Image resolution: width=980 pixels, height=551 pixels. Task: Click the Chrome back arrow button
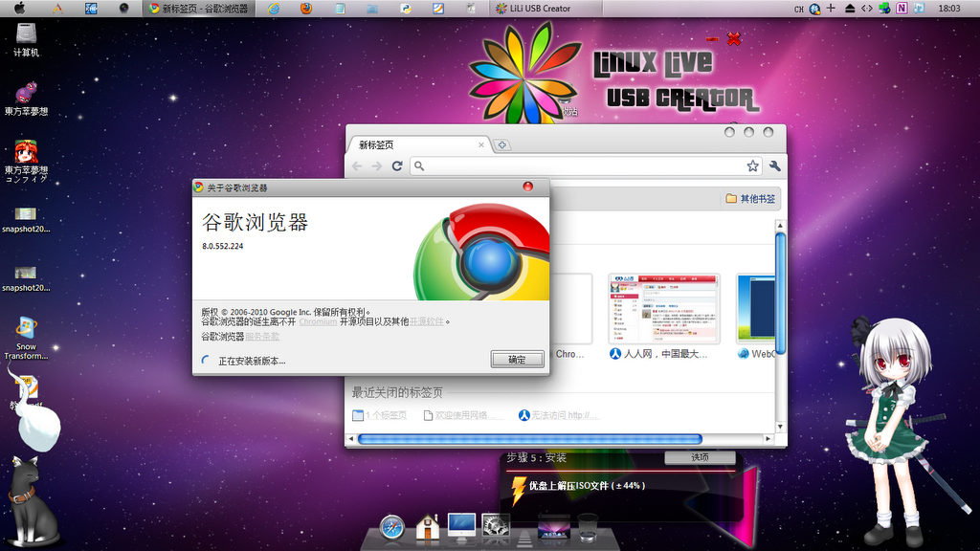click(x=357, y=166)
